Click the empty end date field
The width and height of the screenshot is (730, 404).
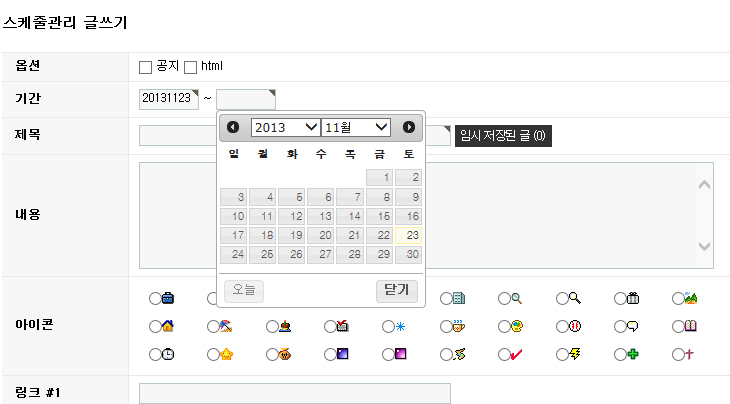pyautogui.click(x=246, y=99)
